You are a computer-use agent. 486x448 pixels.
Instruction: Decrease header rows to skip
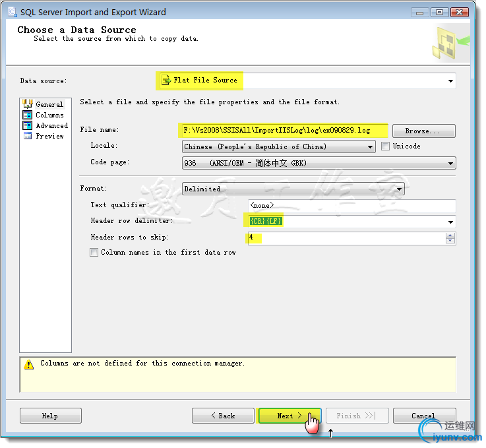tap(450, 241)
